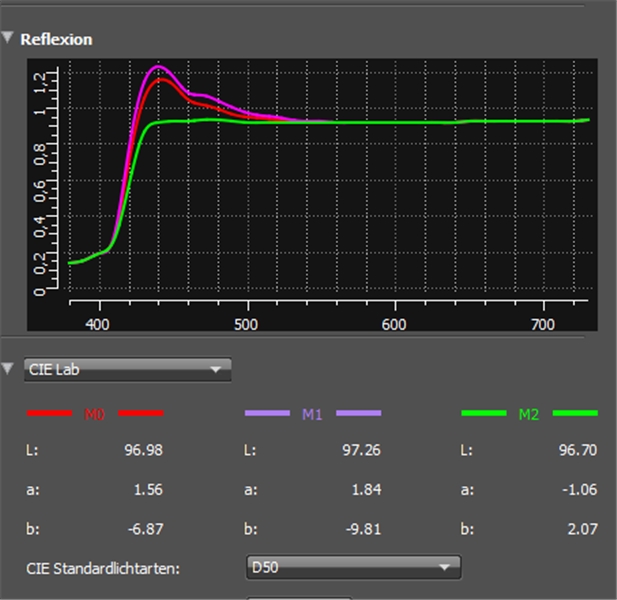Click the 400 wavelength axis label
Screen dimensions: 617x600
98,325
